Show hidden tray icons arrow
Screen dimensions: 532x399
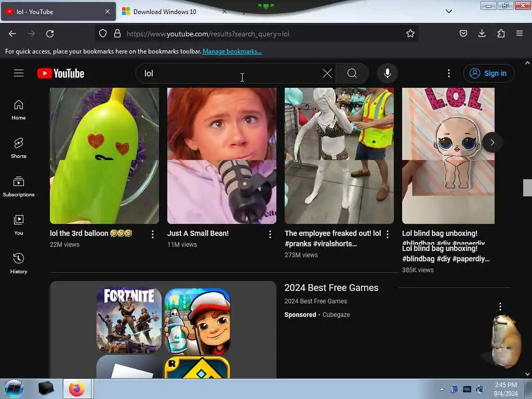(442, 389)
